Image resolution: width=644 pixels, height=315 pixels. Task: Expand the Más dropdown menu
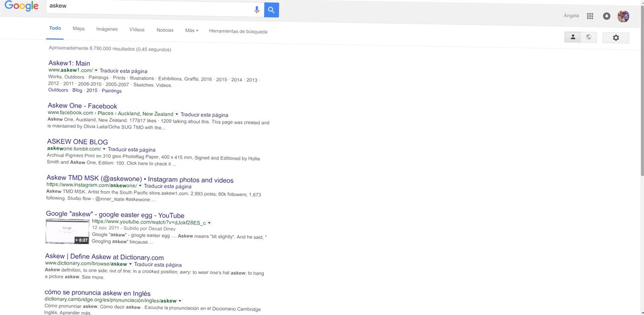pyautogui.click(x=192, y=31)
